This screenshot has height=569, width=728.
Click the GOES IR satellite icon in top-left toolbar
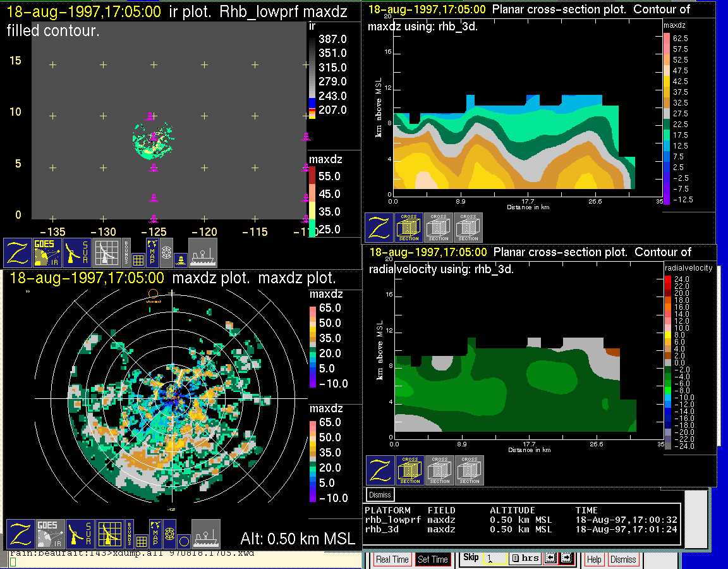(47, 253)
